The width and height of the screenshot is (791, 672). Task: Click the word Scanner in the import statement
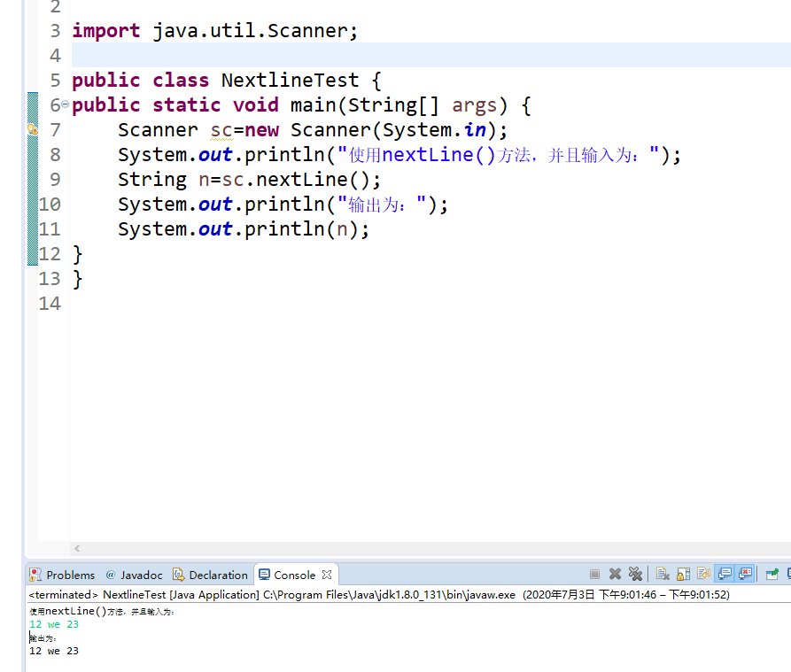click(307, 31)
